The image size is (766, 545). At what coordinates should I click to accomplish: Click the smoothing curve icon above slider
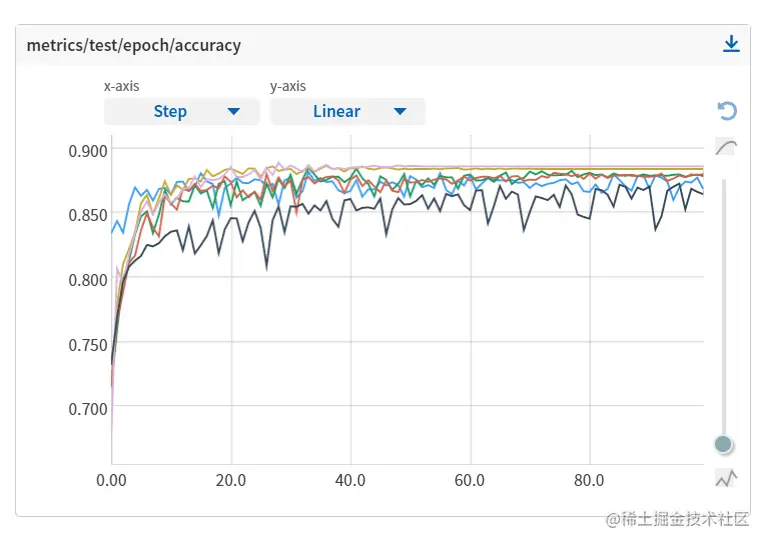[725, 147]
